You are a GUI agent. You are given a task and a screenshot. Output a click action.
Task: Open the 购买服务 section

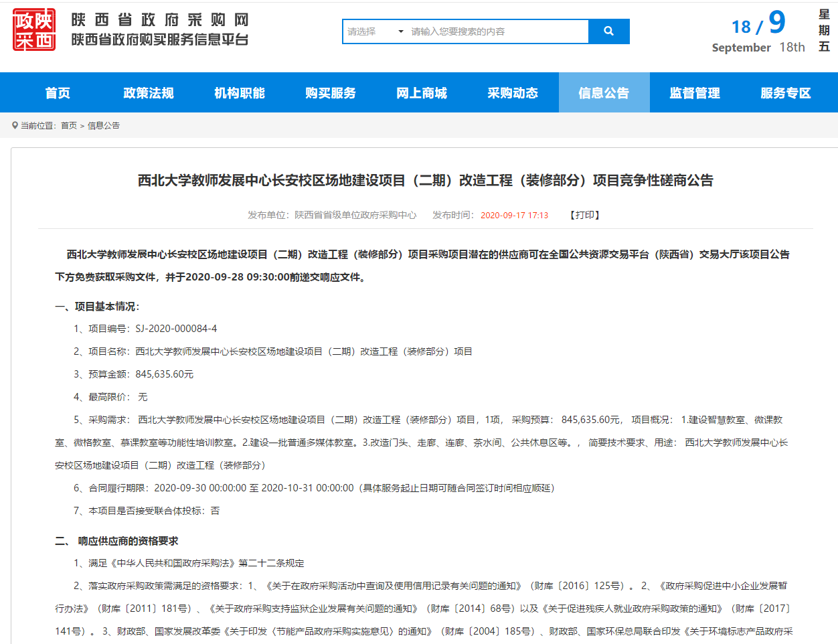pos(331,93)
